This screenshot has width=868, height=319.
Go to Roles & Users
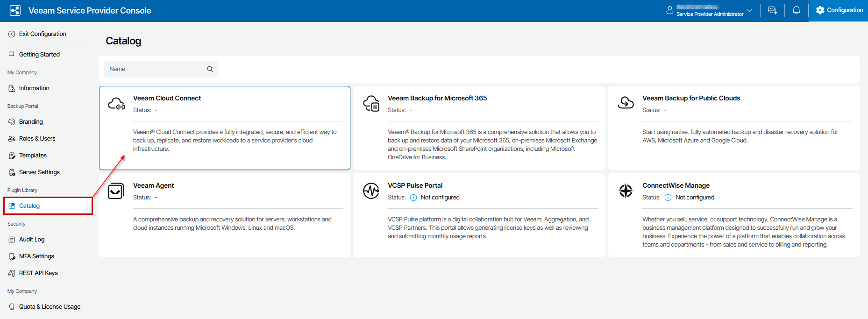37,139
